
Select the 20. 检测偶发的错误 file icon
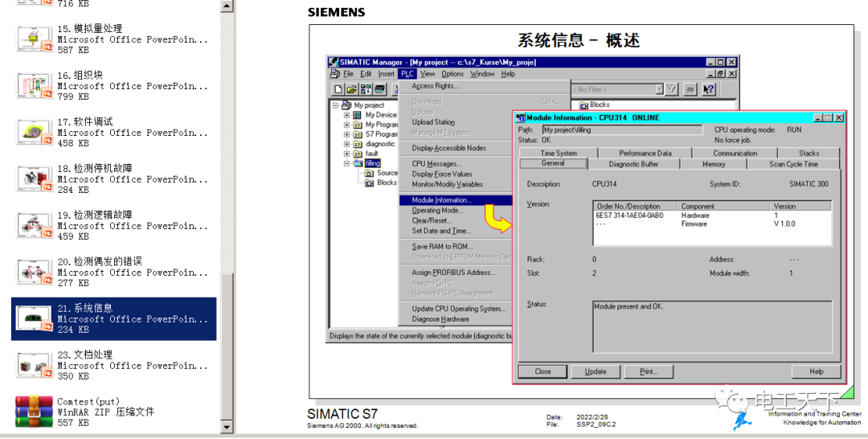tap(35, 272)
